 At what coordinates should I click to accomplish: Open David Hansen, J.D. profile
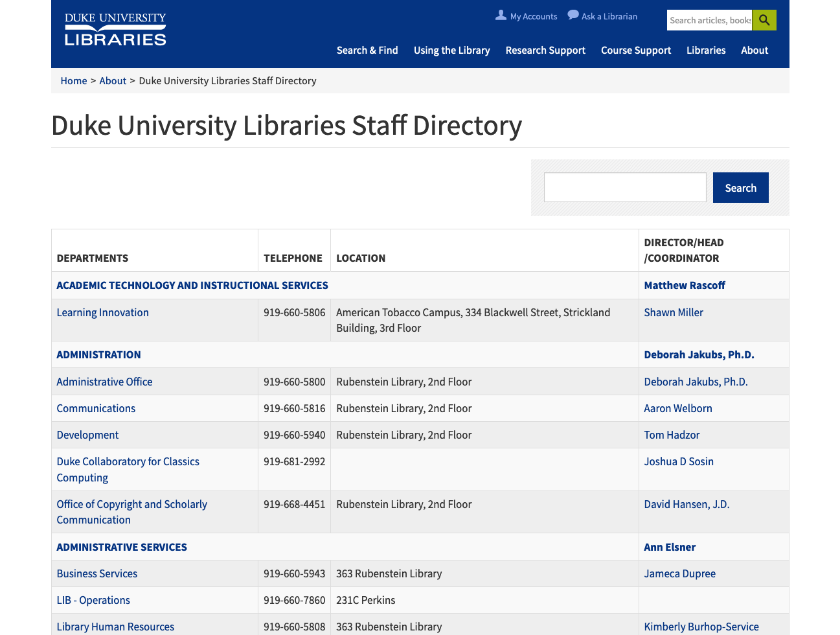click(687, 504)
